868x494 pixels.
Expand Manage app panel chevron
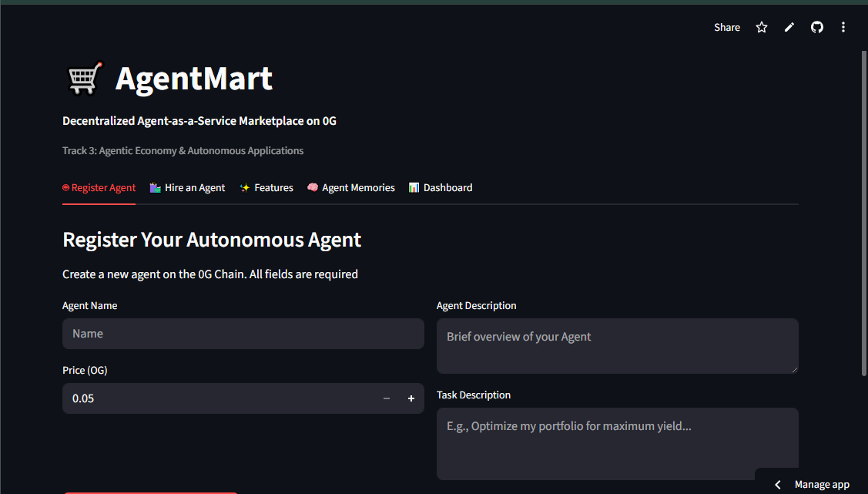tap(778, 485)
